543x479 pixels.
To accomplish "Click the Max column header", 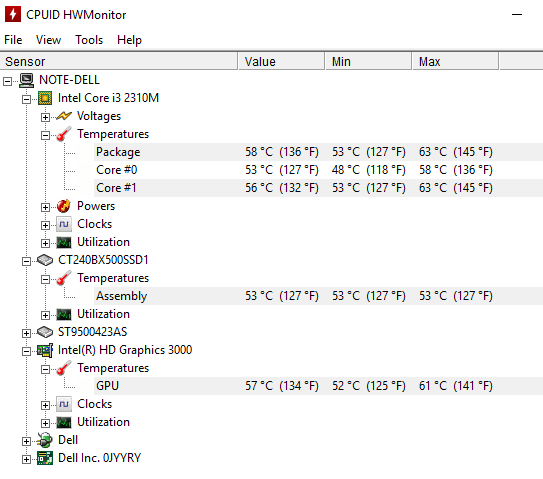I will pos(455,62).
